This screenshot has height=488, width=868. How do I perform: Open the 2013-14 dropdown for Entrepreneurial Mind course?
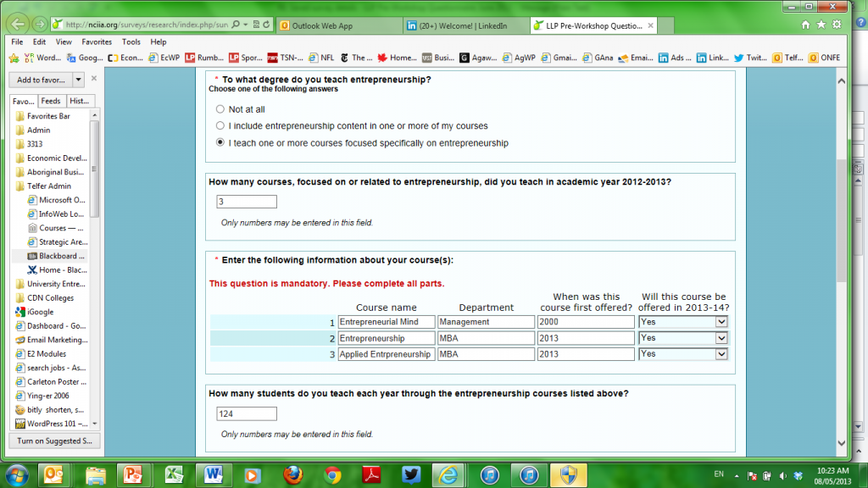tap(721, 322)
